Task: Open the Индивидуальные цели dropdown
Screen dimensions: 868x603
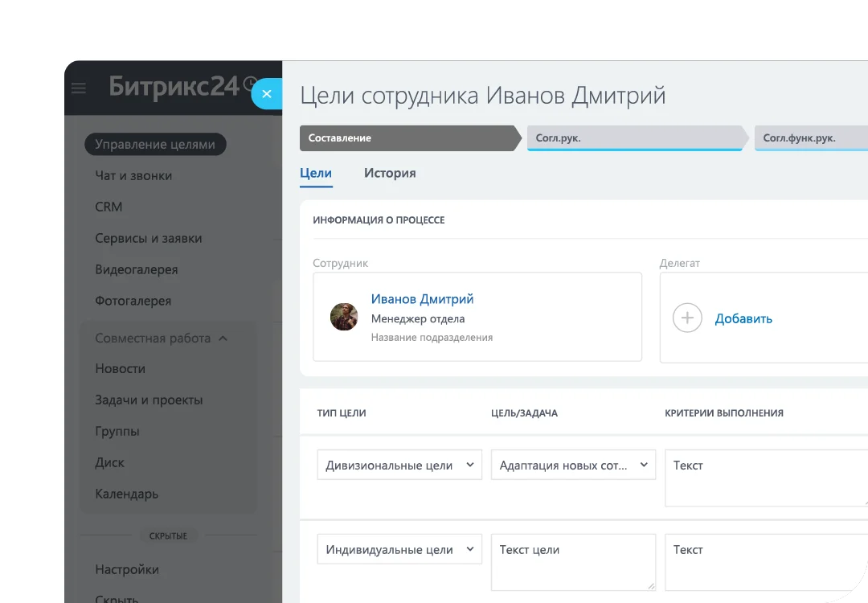Action: (x=399, y=550)
